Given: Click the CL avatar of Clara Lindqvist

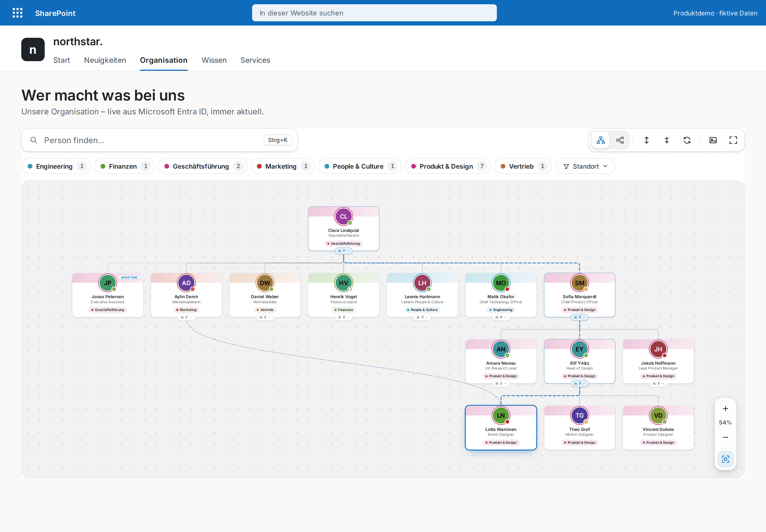Looking at the screenshot, I should (x=343, y=216).
